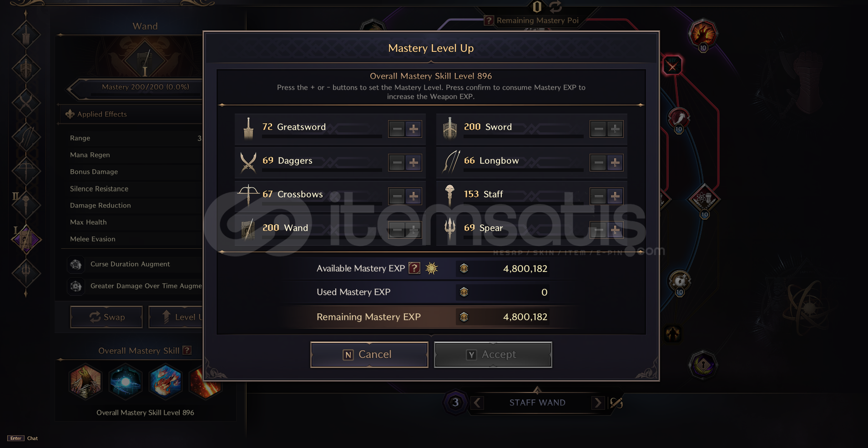Select the next weapon combo arrow

coord(598,403)
